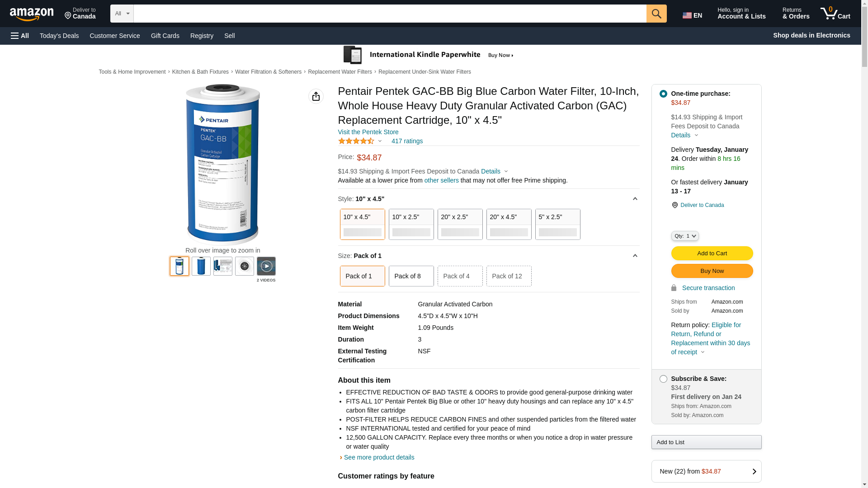Viewport: 868px width, 488px height.
Task: Click the language flag EN selector
Action: pos(692,15)
